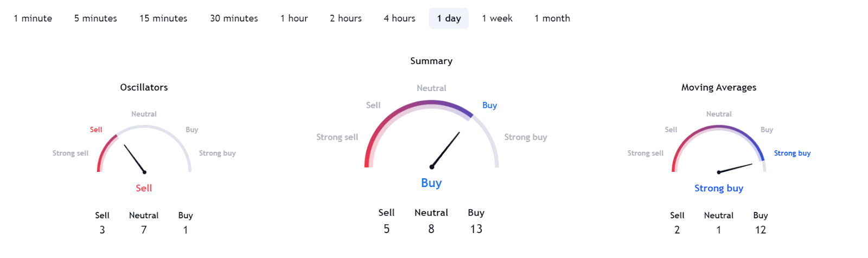Click the large blue Buy result under Summary
Image resolution: width=868 pixels, height=258 pixels.
point(431,183)
